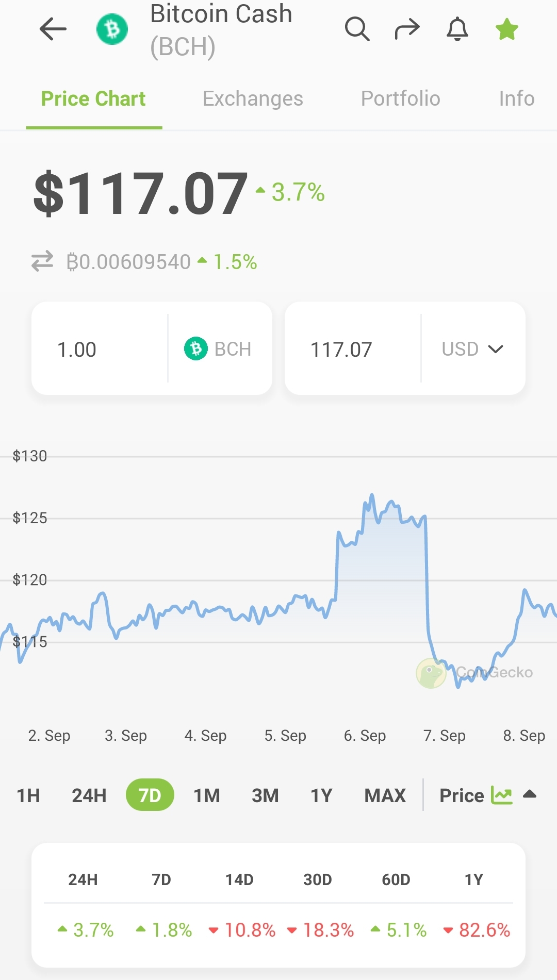Screen dimensions: 557x980
Task: Choose the MAX chart range
Action: pos(385,795)
